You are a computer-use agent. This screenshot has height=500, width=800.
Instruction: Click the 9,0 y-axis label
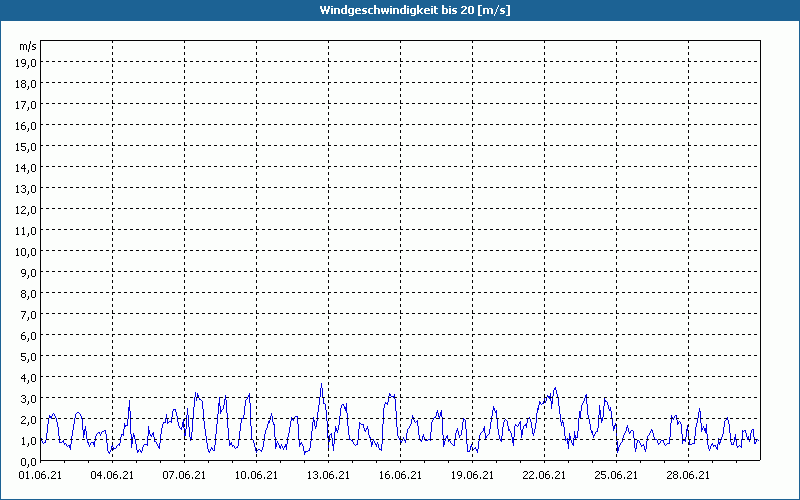pos(30,273)
